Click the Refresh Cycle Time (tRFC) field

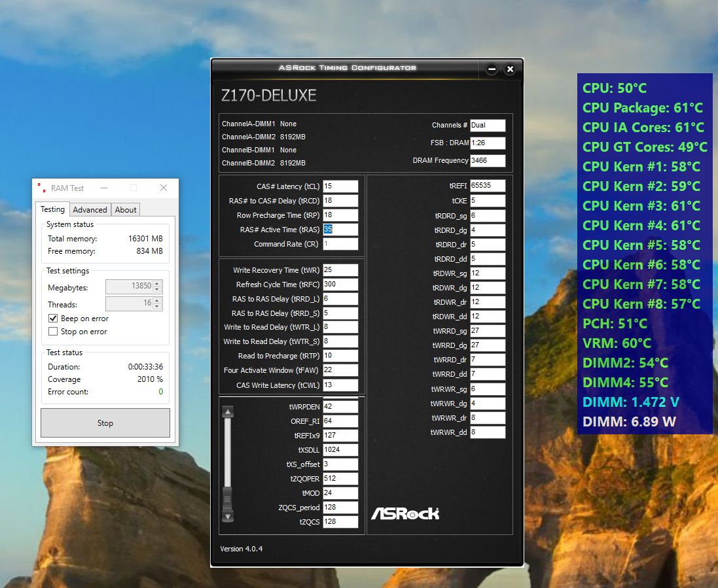point(340,284)
